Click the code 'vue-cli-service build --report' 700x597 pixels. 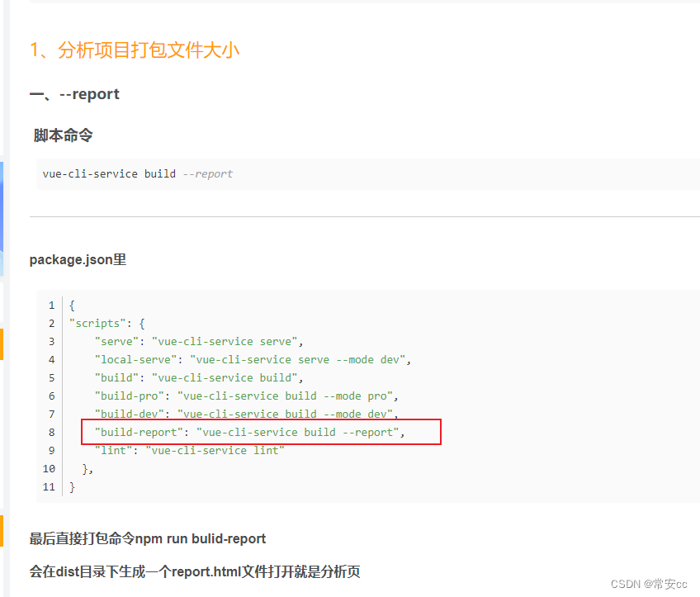pyautogui.click(x=138, y=173)
